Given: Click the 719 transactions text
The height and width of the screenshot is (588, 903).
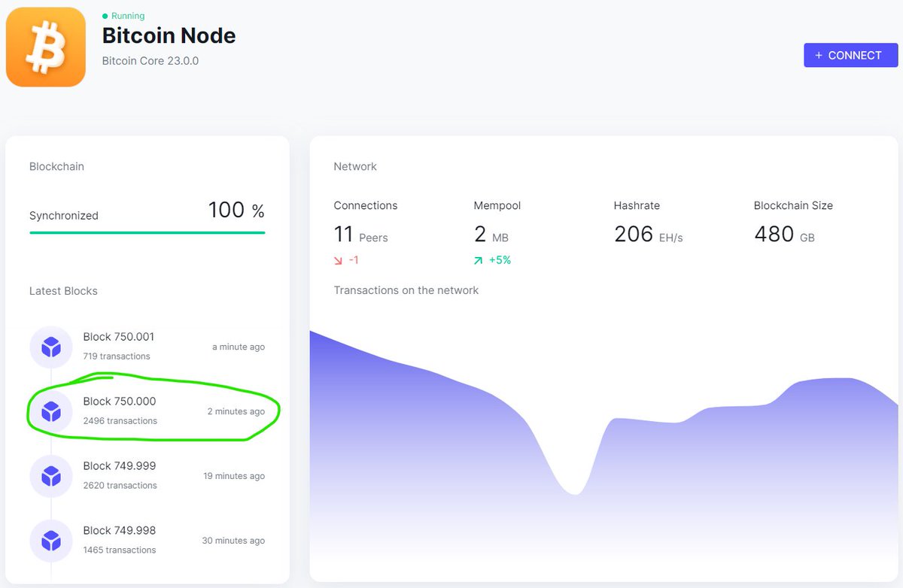Looking at the screenshot, I should [117, 356].
